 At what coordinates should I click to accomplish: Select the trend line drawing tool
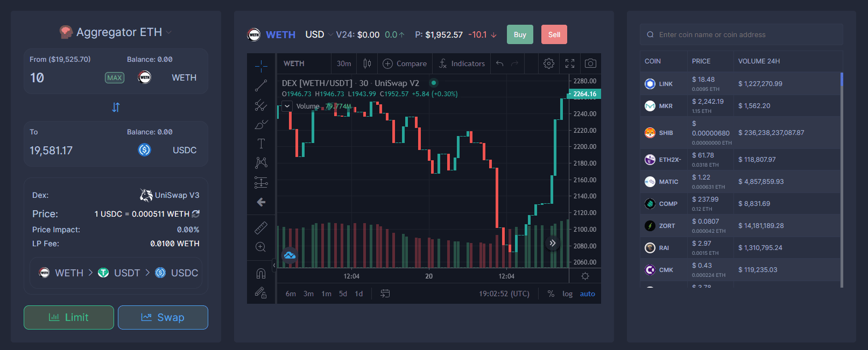[261, 85]
